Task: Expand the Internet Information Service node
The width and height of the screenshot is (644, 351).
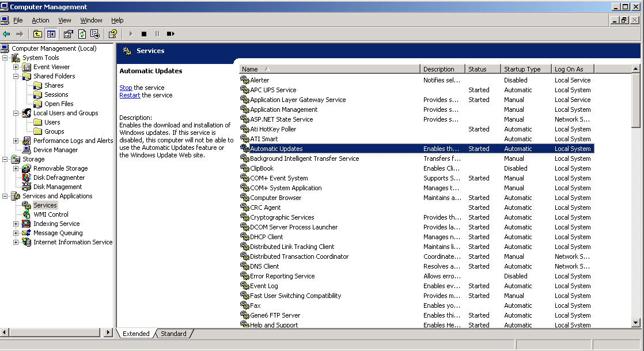Action: (x=16, y=242)
